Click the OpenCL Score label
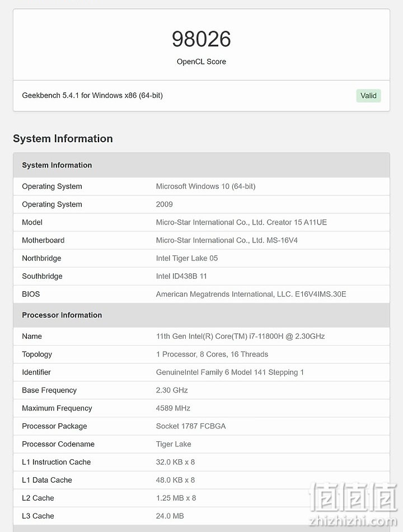This screenshot has width=403, height=532. click(201, 62)
